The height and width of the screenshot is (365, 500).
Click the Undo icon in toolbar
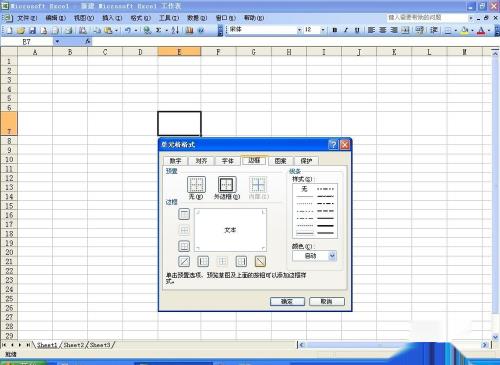(128, 30)
